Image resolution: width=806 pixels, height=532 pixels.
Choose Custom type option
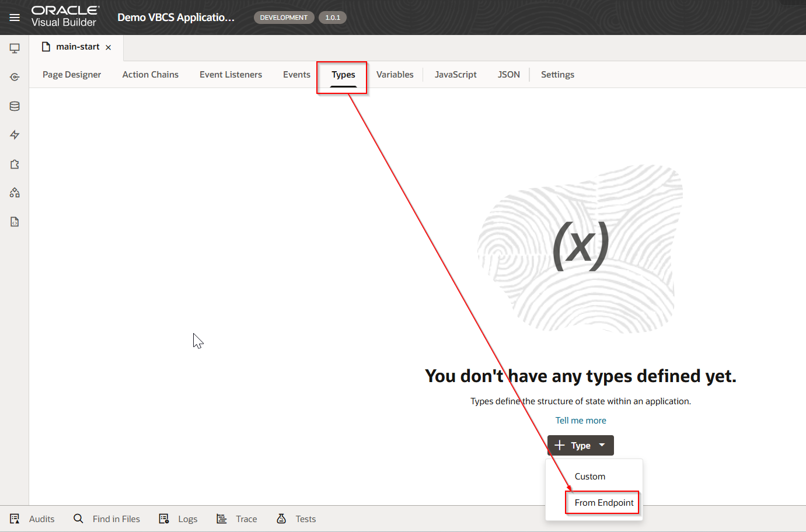pyautogui.click(x=590, y=477)
